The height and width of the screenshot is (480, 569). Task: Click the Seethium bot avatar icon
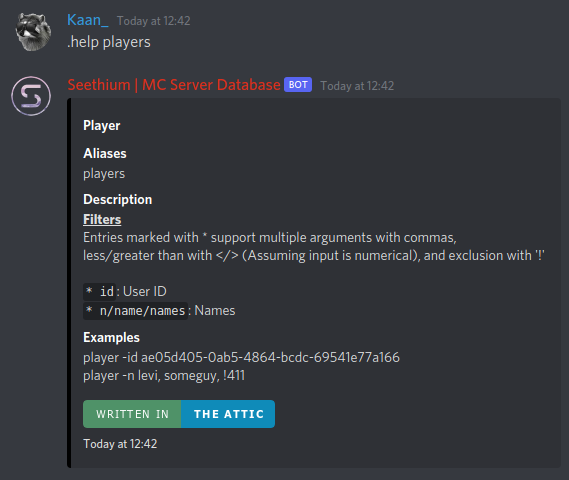click(x=31, y=96)
